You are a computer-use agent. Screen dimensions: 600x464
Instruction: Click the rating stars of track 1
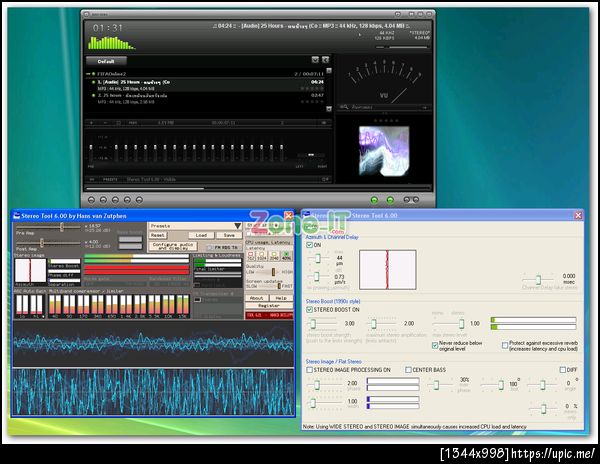(312, 88)
